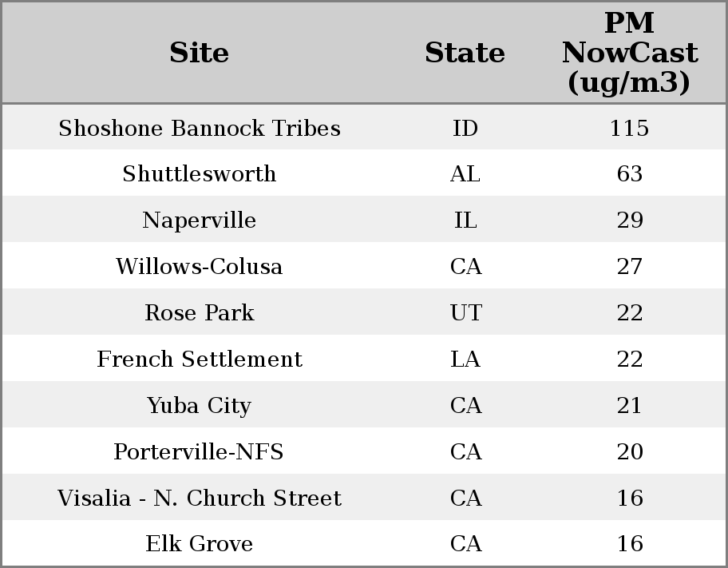Click the 29 value for Naperville

[629, 220]
